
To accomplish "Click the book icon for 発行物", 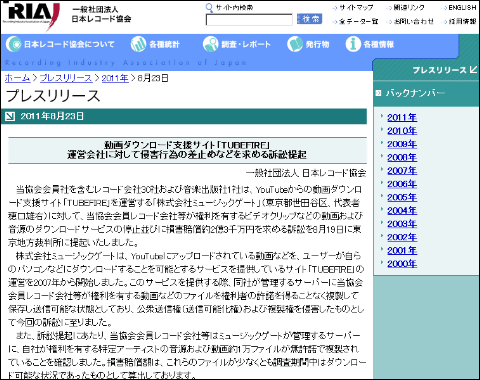I will click(295, 44).
